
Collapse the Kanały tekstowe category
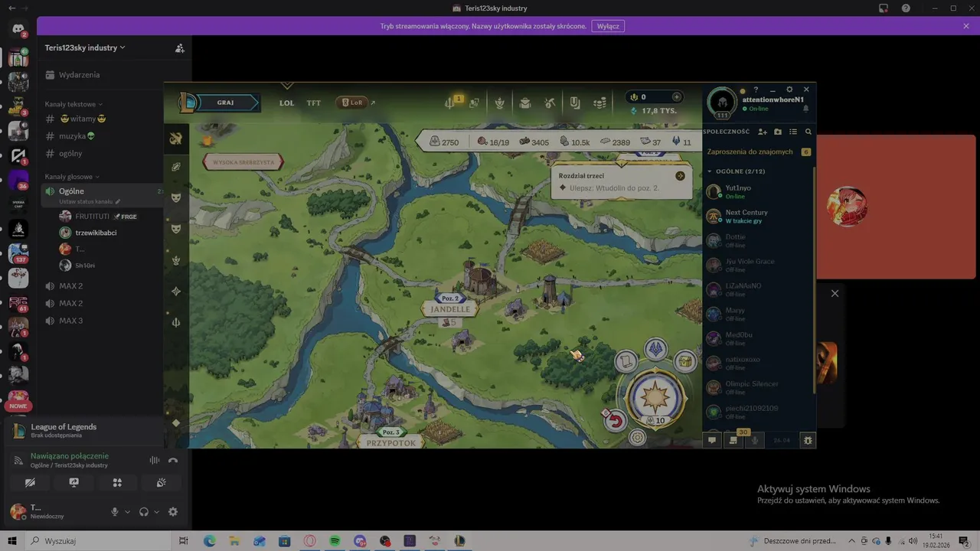pos(73,104)
